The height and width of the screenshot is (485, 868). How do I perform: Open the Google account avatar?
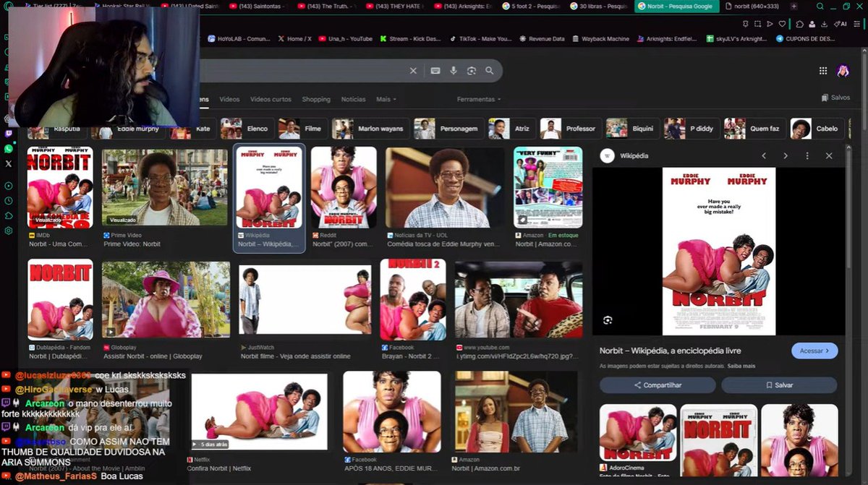pos(843,71)
